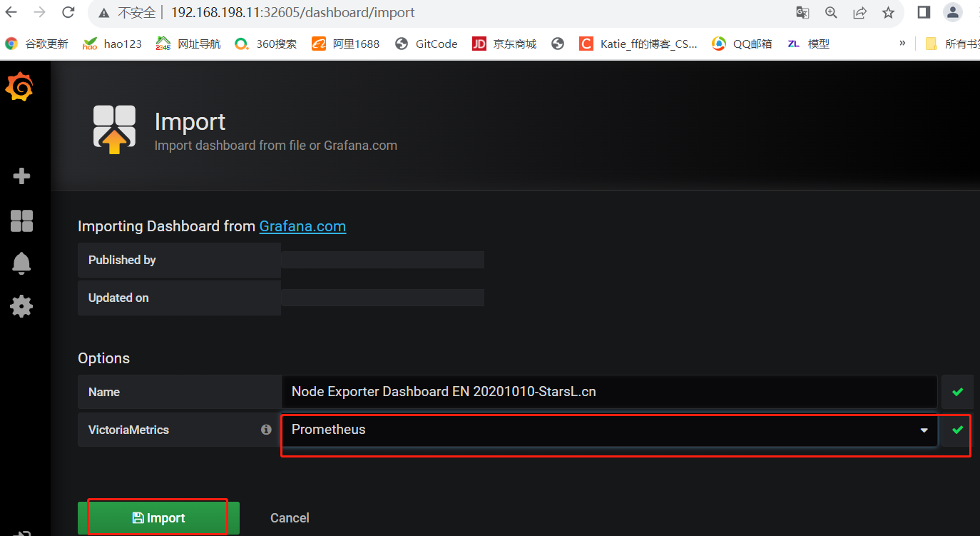Click the Options section heading
The height and width of the screenshot is (536, 980).
pos(104,358)
